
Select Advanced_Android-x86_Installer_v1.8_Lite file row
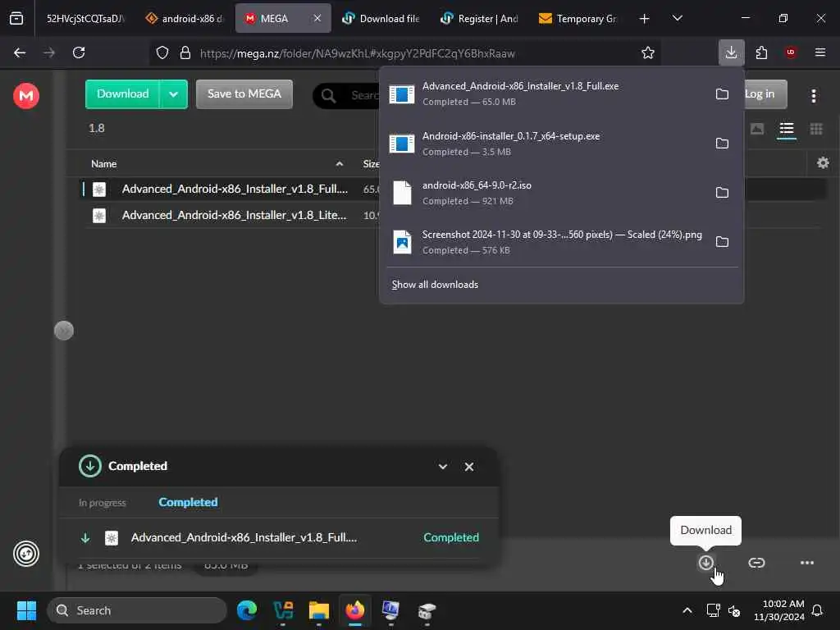[231, 216]
